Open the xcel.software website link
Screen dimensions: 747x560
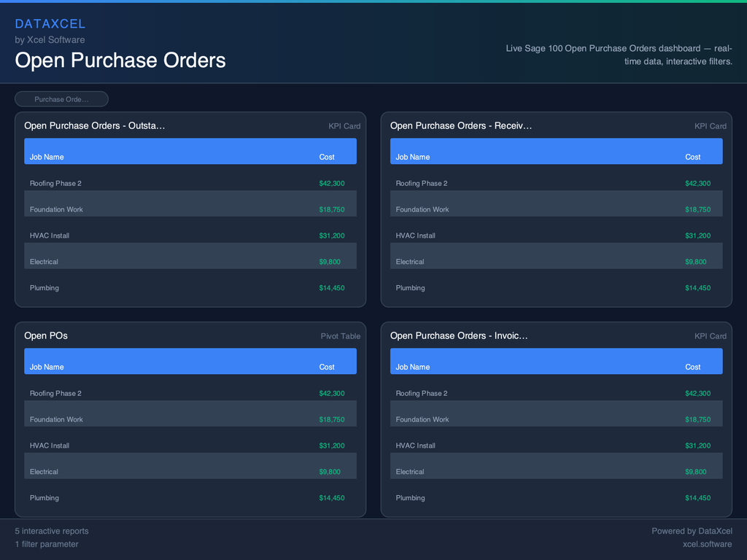(x=705, y=544)
